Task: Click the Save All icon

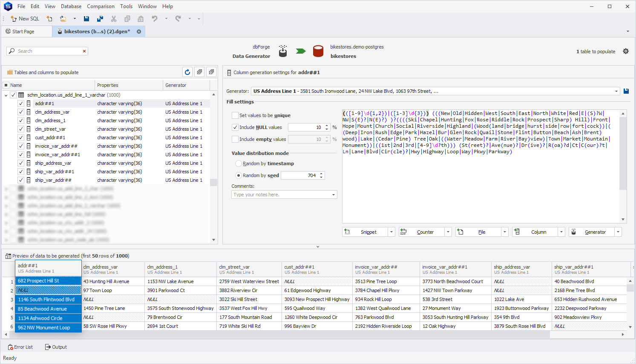Action: tap(100, 19)
